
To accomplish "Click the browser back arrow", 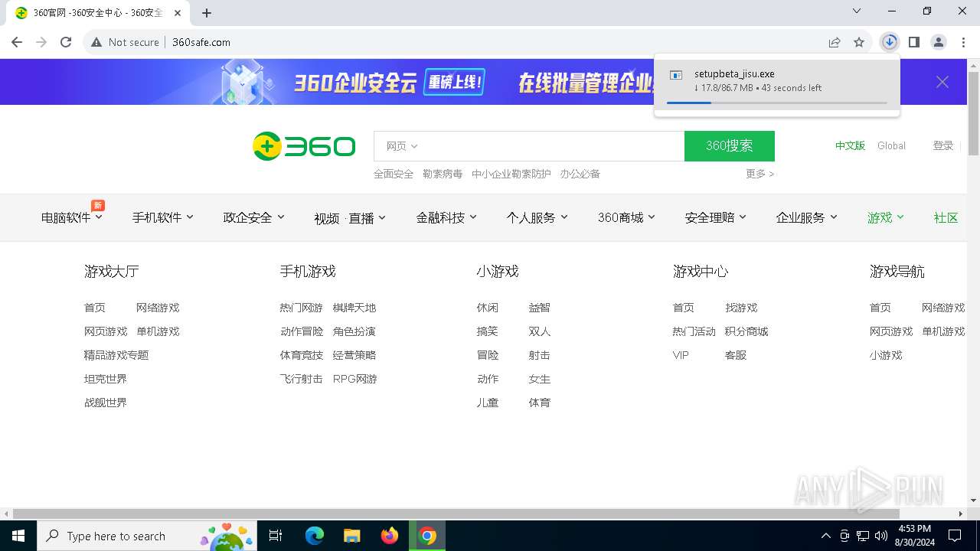I will [x=17, y=42].
